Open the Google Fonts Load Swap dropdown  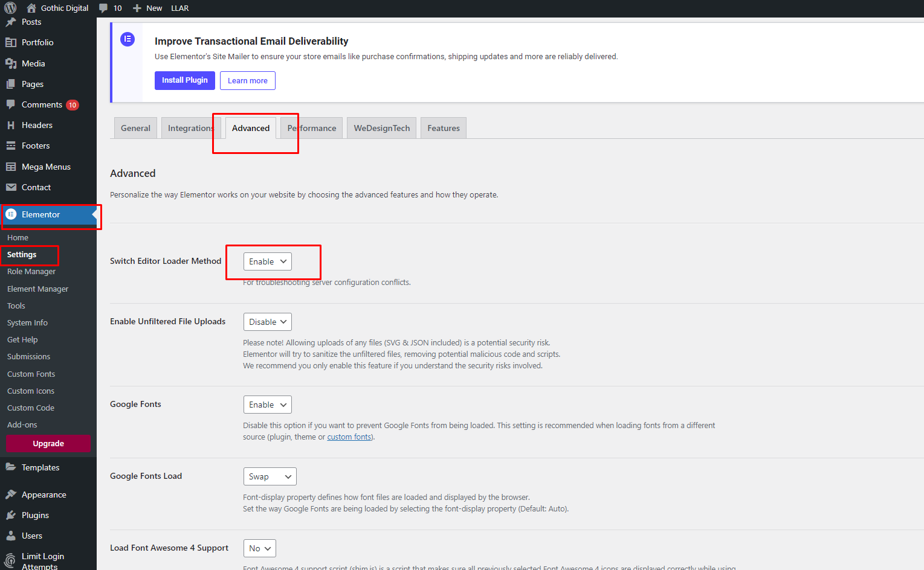[270, 476]
